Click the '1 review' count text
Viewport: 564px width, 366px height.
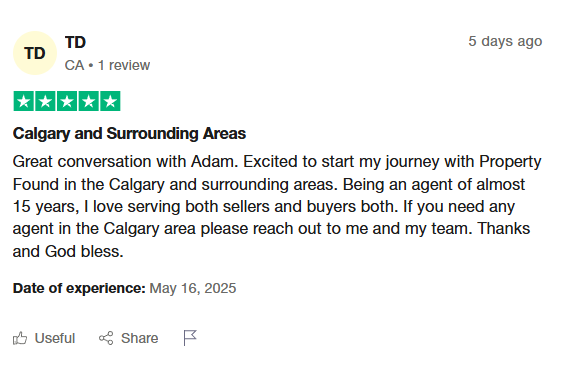[124, 65]
